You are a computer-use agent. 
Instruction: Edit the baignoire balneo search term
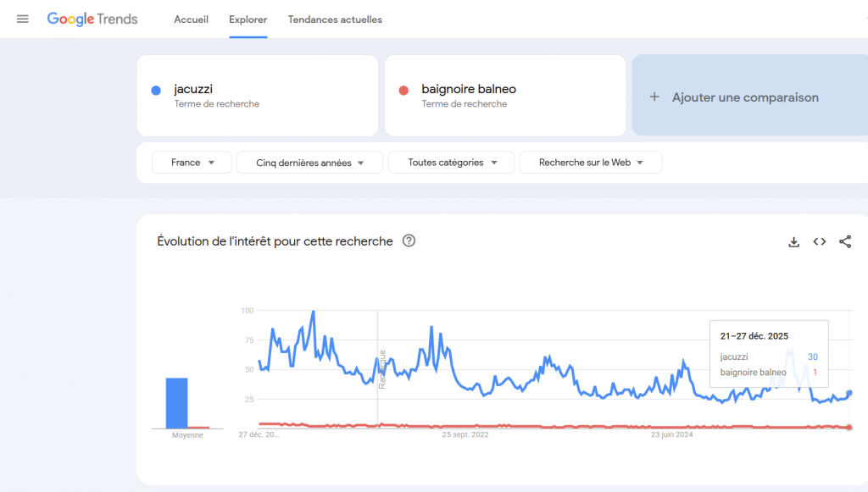click(x=505, y=95)
